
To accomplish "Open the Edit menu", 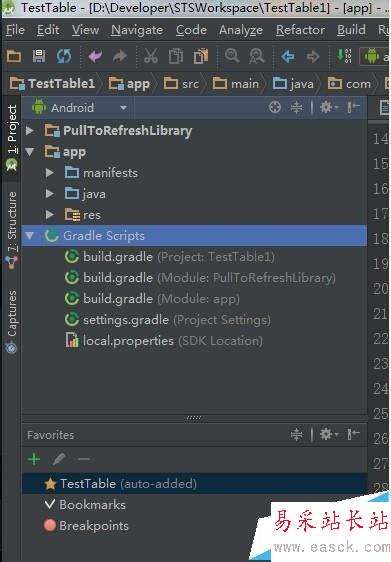I will (48, 30).
